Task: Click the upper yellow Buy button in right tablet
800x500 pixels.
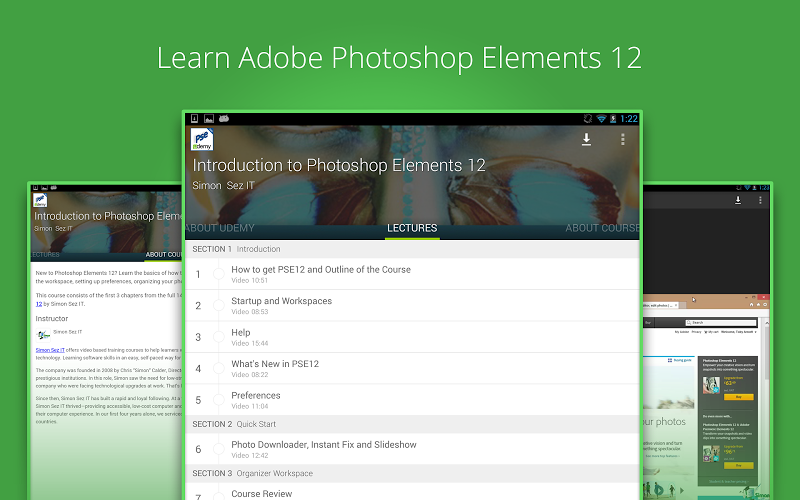Action: click(x=738, y=396)
